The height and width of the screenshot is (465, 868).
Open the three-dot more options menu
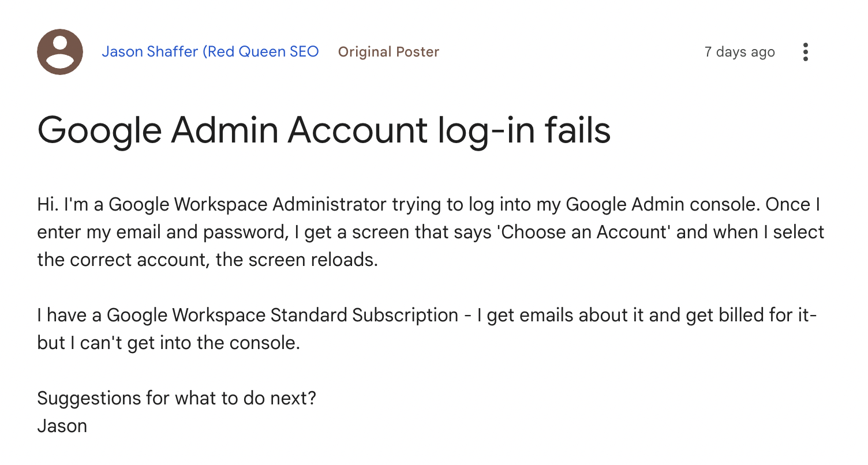(806, 52)
